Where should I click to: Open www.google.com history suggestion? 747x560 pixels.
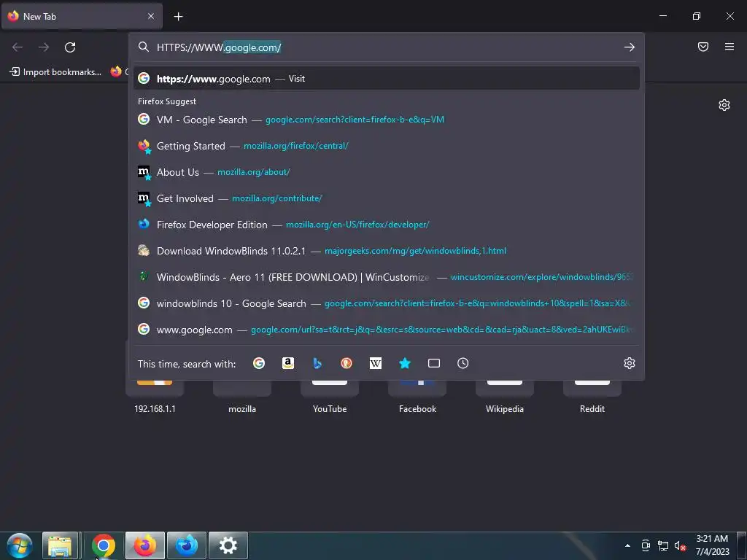(387, 330)
